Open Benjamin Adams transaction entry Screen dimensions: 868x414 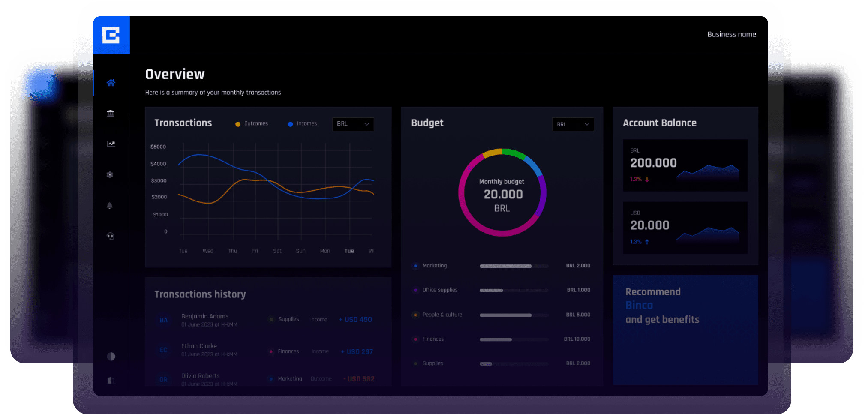pos(205,320)
